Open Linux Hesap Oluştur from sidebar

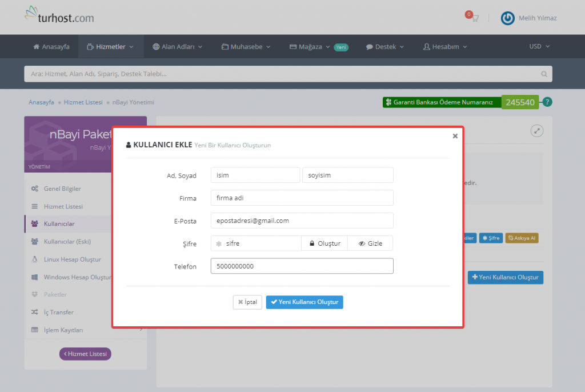click(x=72, y=259)
